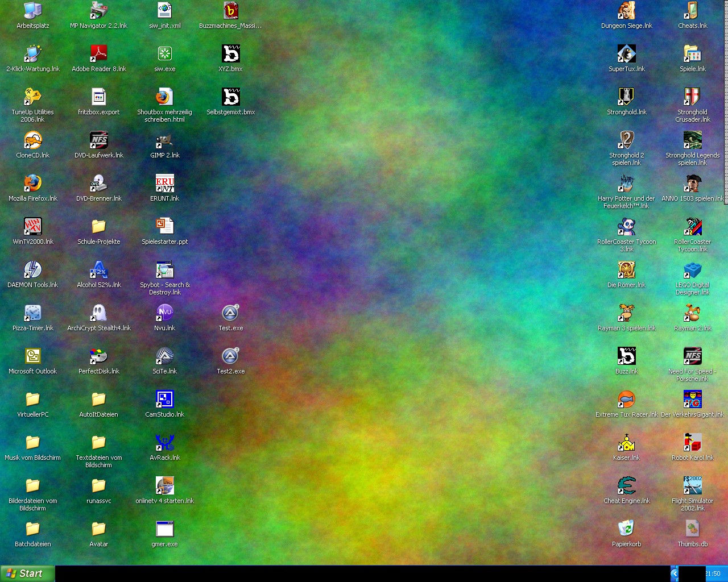
Task: Select the Mozilla Firefox desktop shortcut
Action: point(33,184)
